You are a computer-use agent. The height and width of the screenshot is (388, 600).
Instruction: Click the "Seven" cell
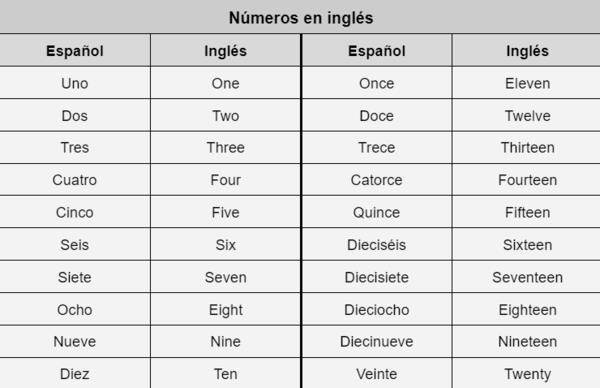[225, 277]
